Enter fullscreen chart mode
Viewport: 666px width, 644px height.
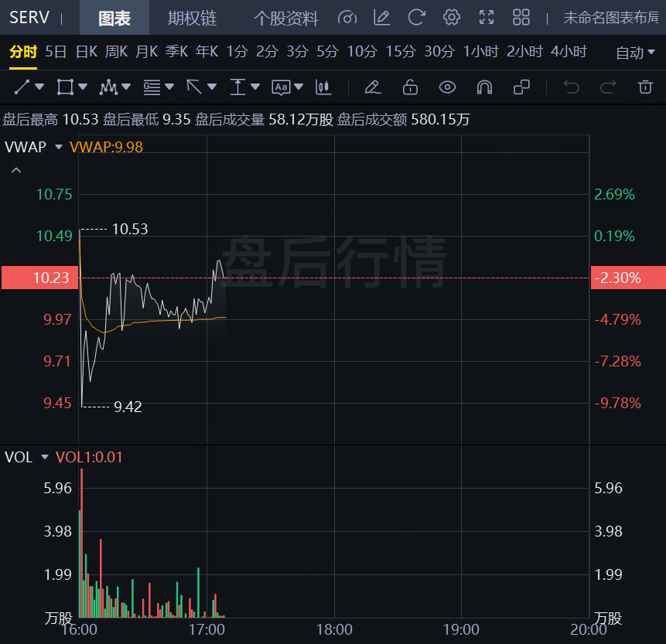point(487,18)
